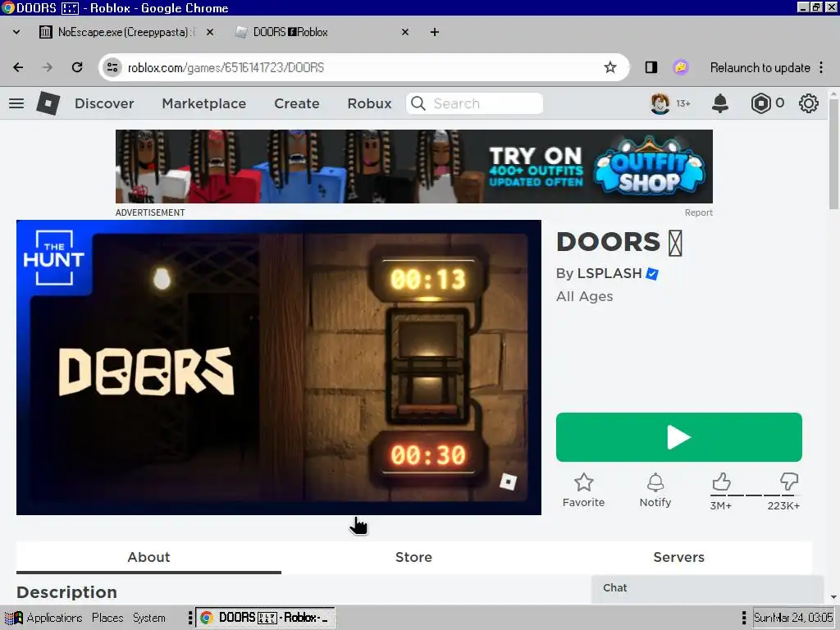The height and width of the screenshot is (630, 840).
Task: Click the Chrome forward arrow
Action: [47, 67]
